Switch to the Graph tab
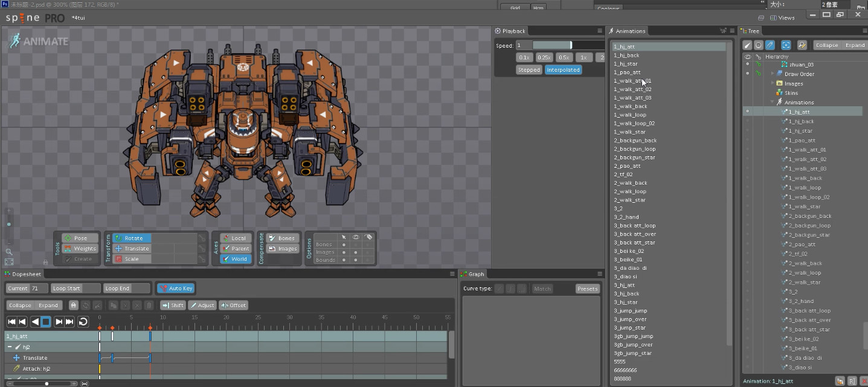 (x=475, y=274)
